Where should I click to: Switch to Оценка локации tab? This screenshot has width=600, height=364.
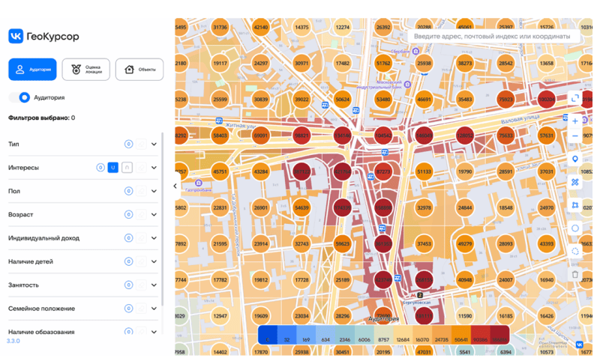pyautogui.click(x=85, y=70)
